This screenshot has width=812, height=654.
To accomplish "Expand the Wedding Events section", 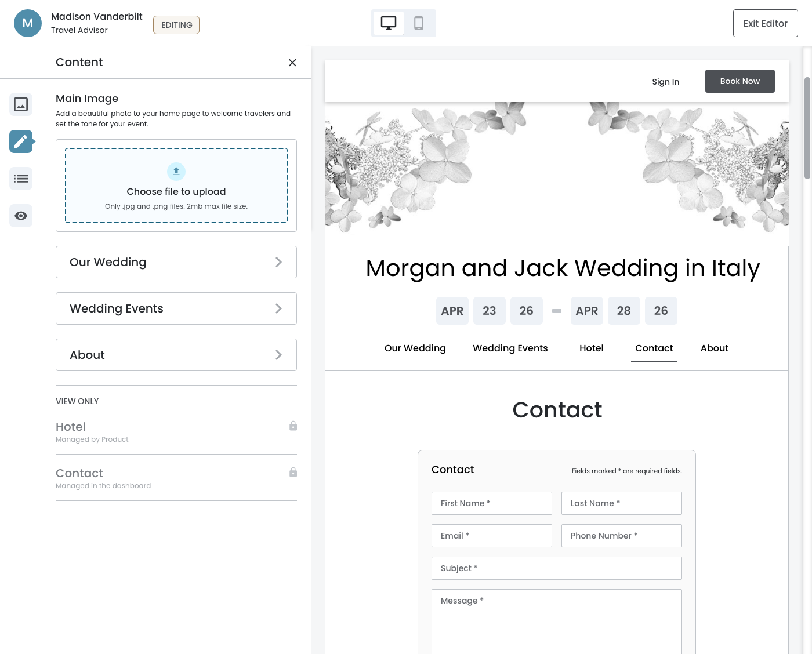I will tap(176, 308).
